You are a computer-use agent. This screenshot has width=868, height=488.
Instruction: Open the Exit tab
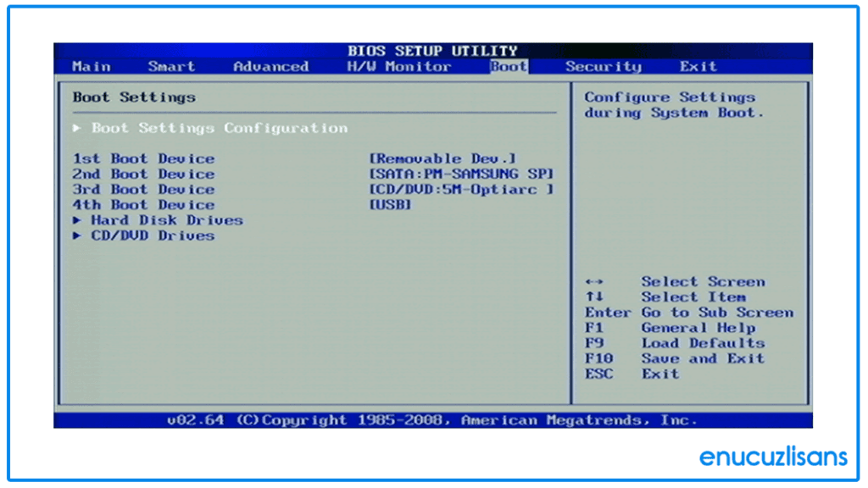click(699, 66)
